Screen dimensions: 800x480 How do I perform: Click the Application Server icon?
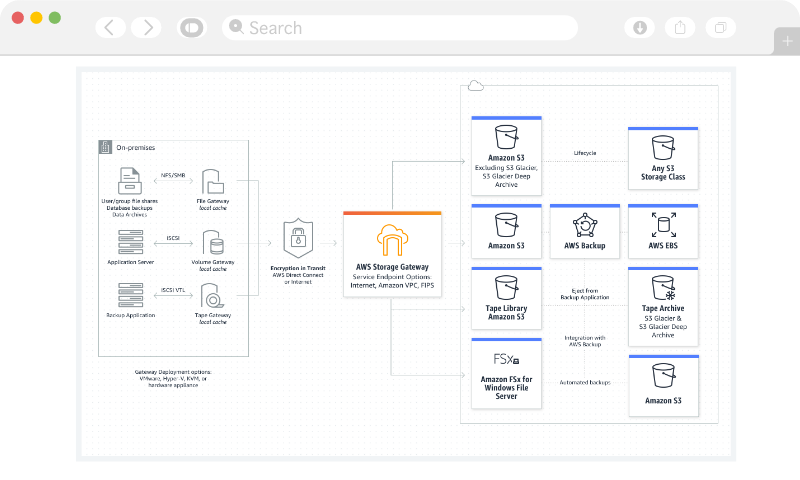point(129,242)
